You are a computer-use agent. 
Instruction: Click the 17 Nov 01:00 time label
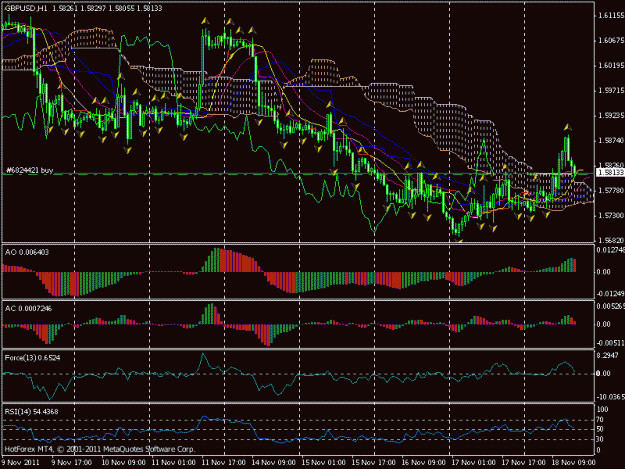473,462
